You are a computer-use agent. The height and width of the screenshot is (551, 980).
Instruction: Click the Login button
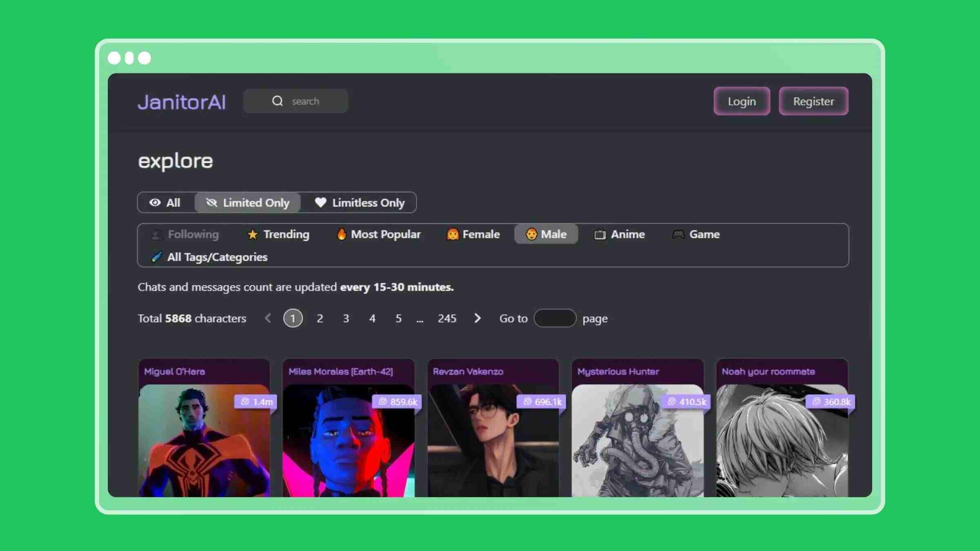coord(741,101)
